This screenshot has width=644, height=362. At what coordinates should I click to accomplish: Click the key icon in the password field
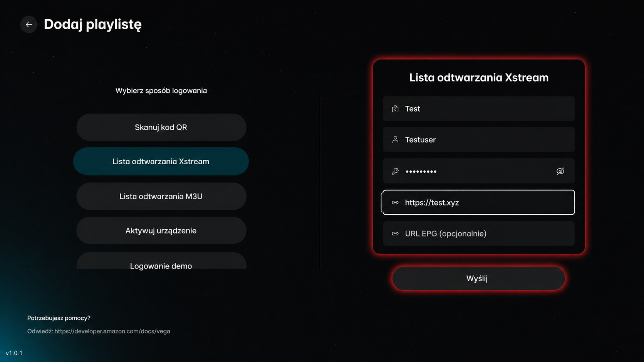(395, 171)
